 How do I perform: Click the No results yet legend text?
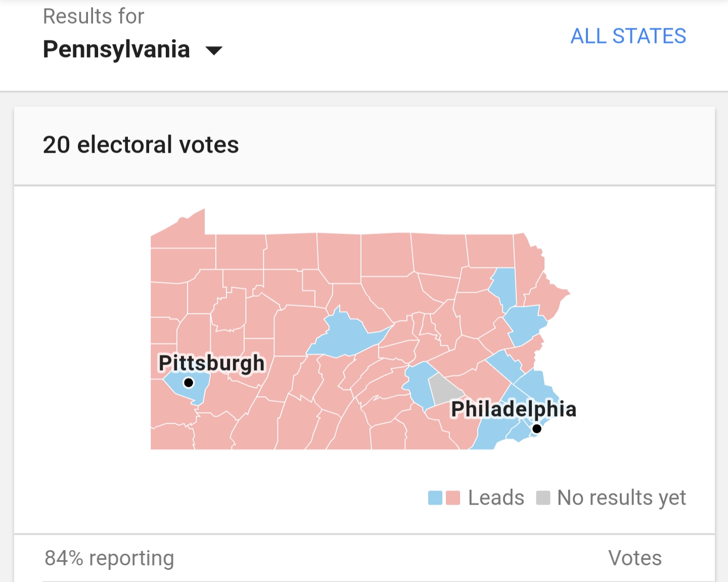point(621,498)
